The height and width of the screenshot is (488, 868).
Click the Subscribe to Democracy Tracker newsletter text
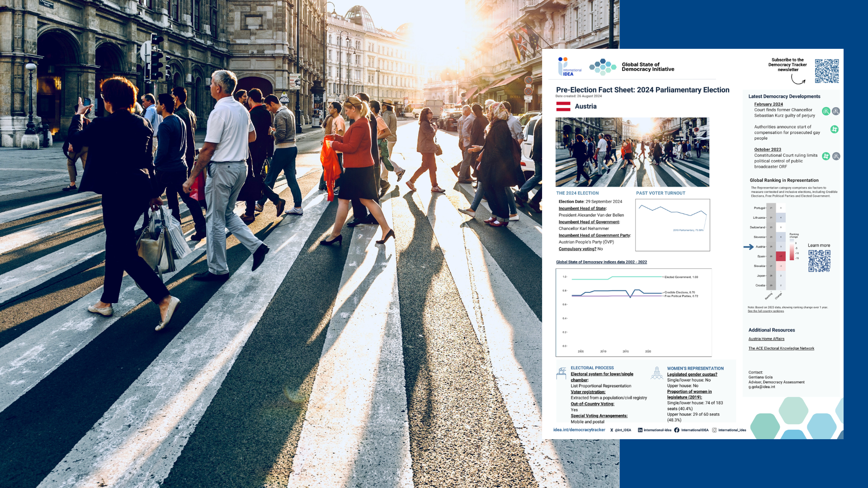click(x=788, y=65)
